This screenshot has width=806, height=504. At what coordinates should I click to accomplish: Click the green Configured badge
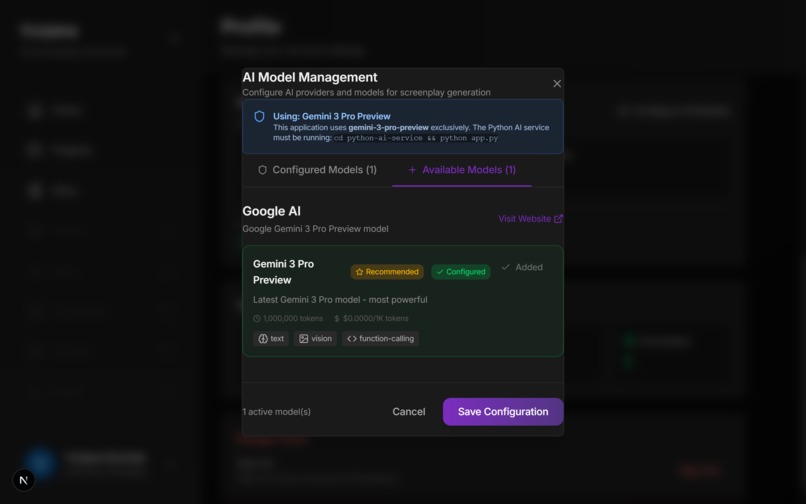pyautogui.click(x=461, y=272)
